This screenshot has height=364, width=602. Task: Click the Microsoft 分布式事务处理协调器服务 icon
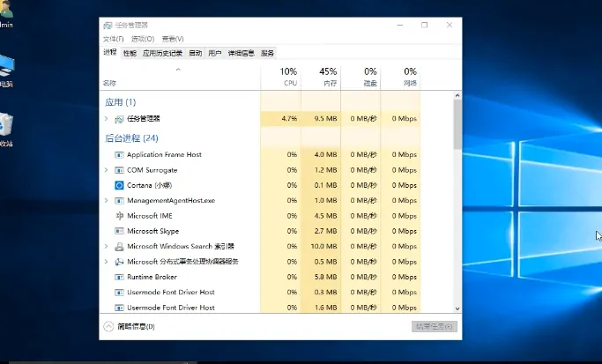119,262
